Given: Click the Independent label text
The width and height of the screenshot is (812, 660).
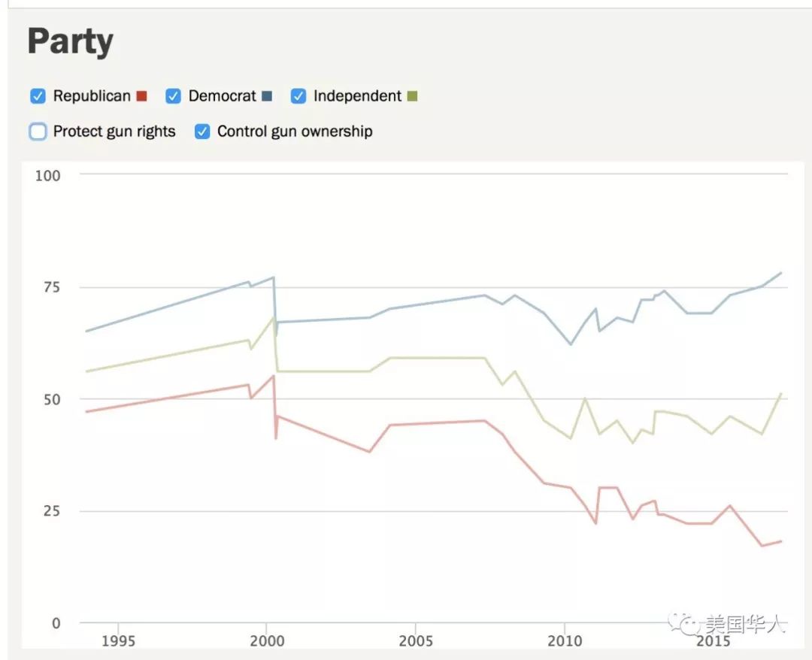Looking at the screenshot, I should click(357, 96).
